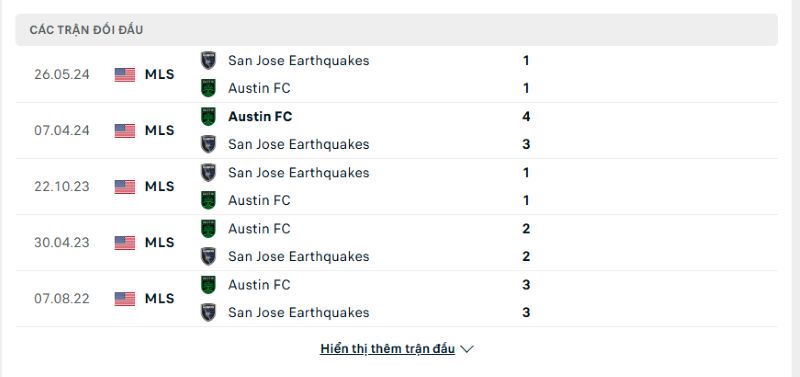Click the MLS league label for 07.08.22

160,298
